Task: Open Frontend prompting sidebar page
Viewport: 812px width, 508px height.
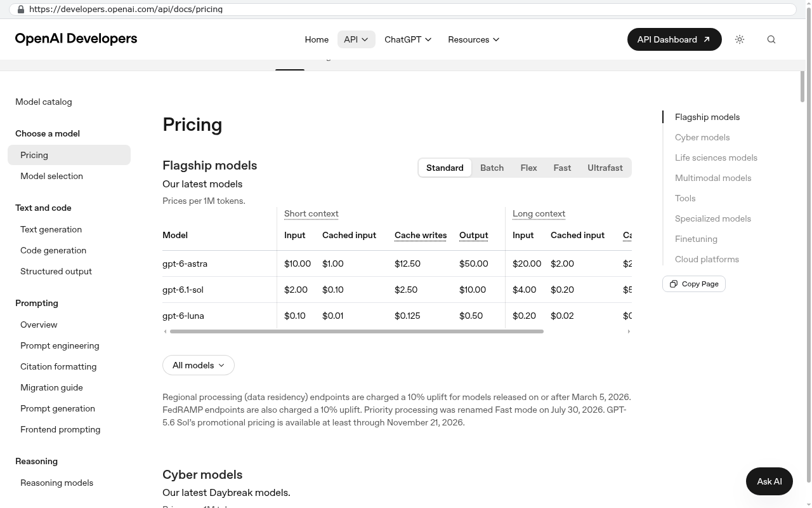Action: click(60, 429)
